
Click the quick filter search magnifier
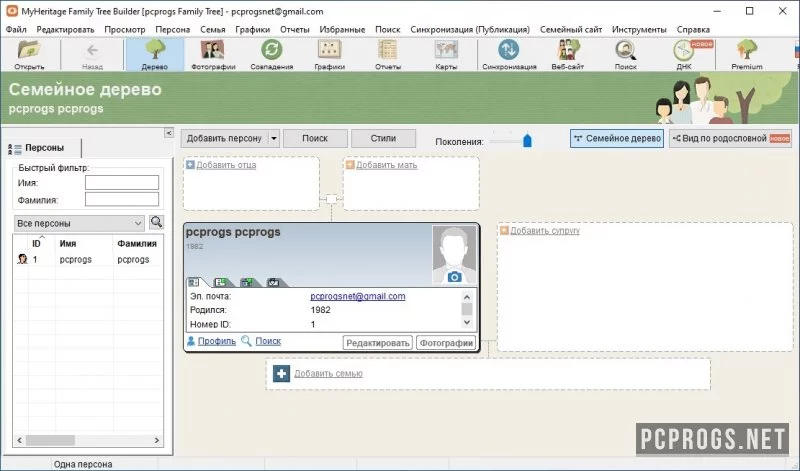point(156,222)
